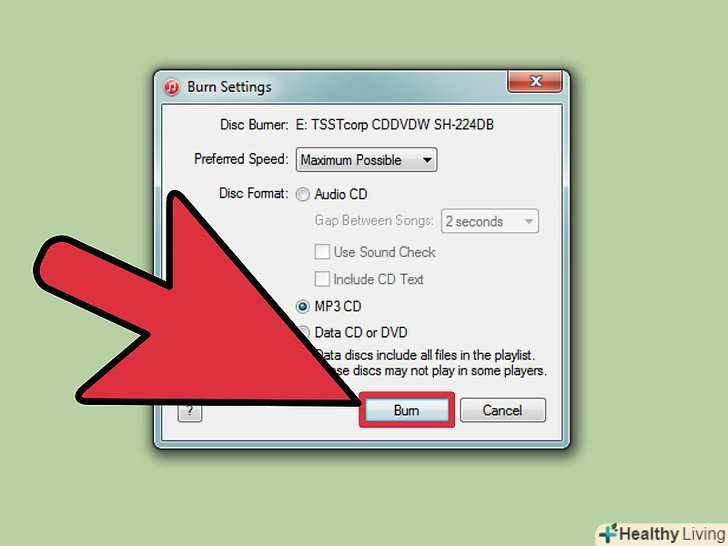Enable the Use Sound Check checkbox

[x=322, y=252]
